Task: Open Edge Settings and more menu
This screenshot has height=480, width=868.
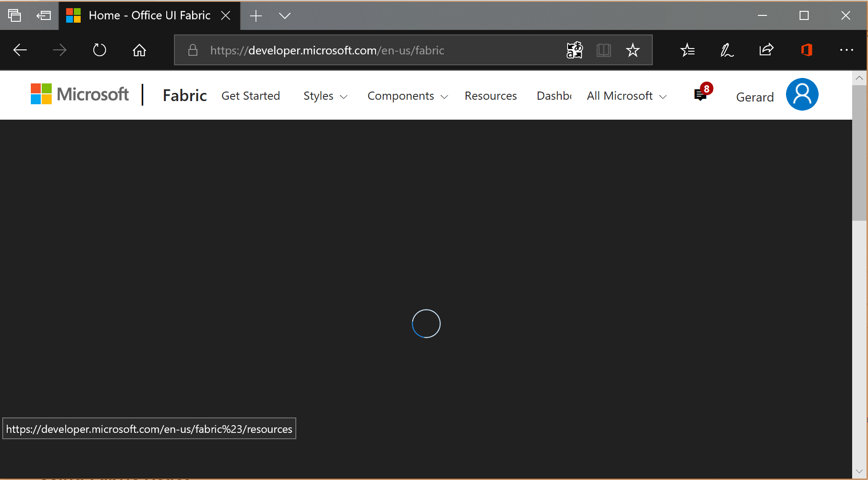Action: pyautogui.click(x=846, y=50)
